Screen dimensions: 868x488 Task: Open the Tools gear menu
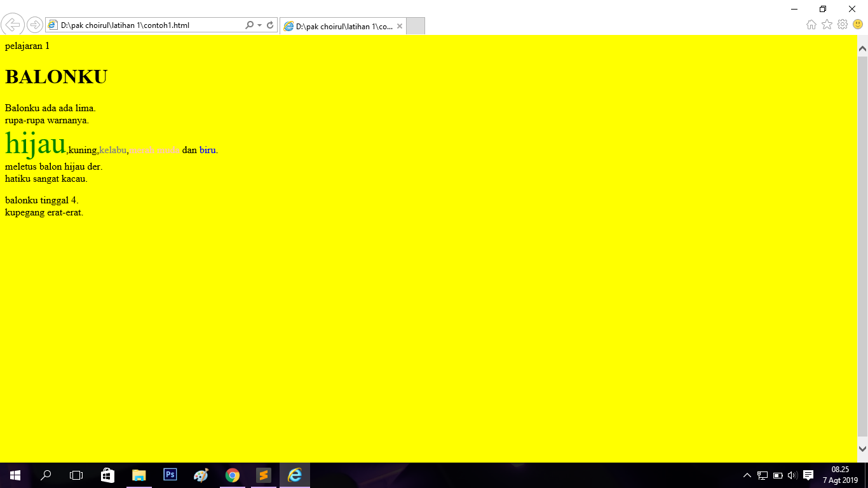pos(843,25)
